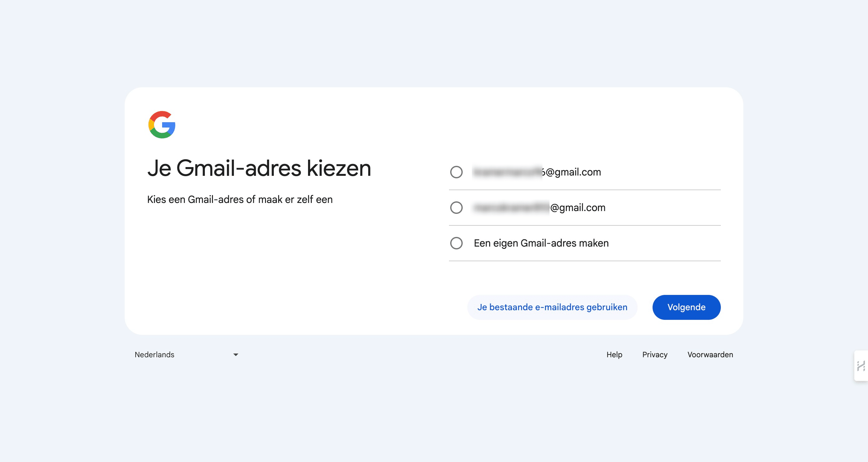The width and height of the screenshot is (868, 462).
Task: Select the second suggested Gmail address radio
Action: click(456, 208)
